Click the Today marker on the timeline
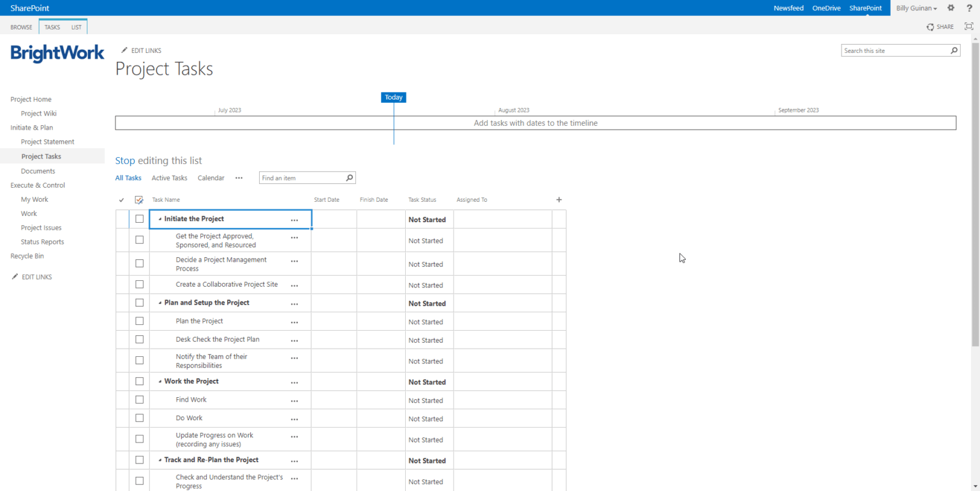Image resolution: width=980 pixels, height=491 pixels. coord(393,97)
